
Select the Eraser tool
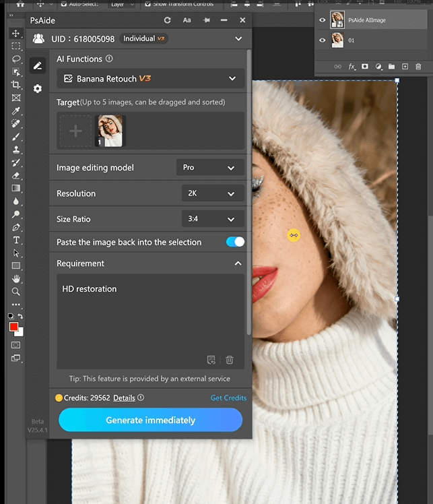pos(15,175)
